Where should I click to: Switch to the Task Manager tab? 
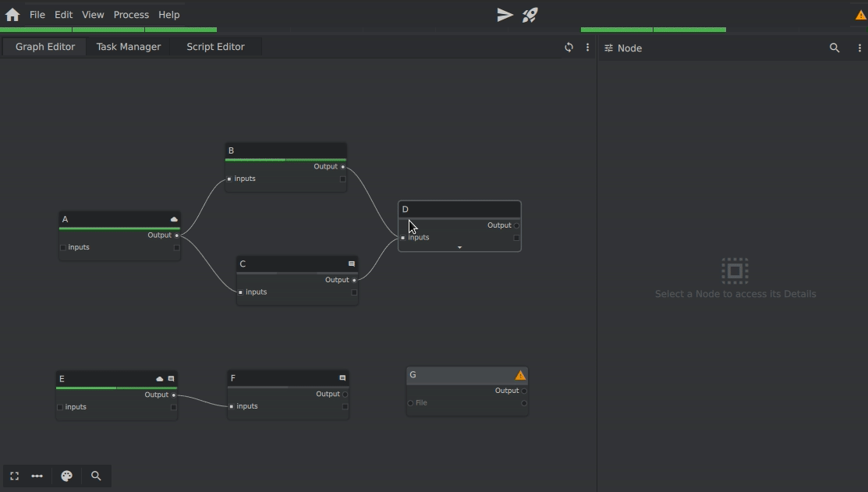(129, 47)
